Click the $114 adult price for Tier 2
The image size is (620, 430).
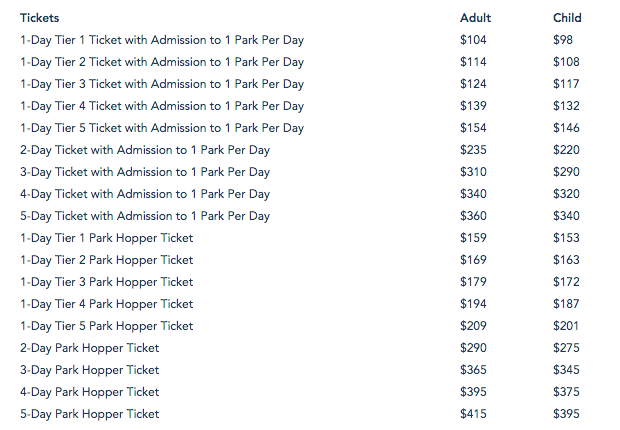click(x=474, y=62)
